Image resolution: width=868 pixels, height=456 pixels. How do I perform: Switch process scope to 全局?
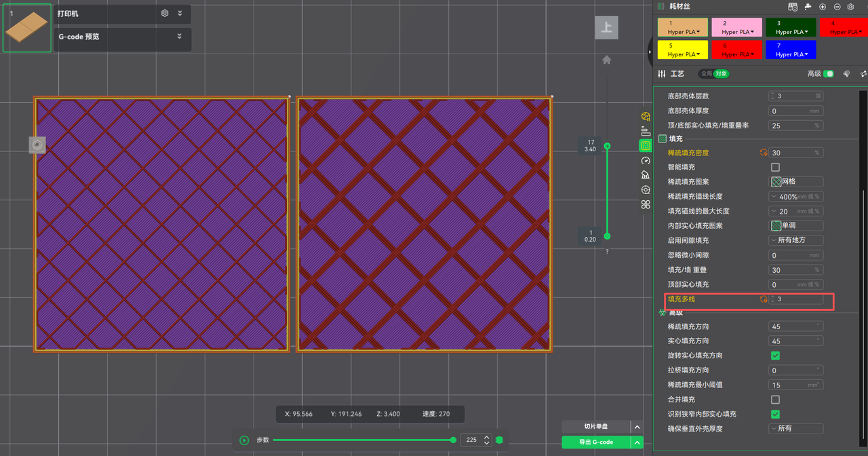pos(706,74)
